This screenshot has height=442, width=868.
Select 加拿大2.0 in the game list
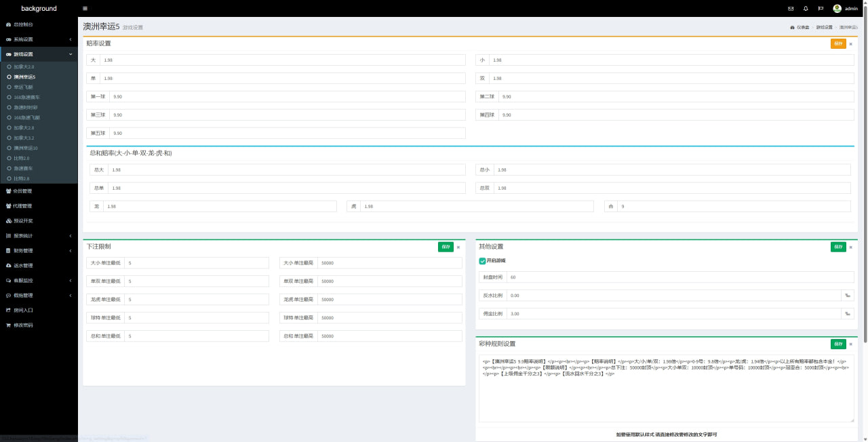tap(24, 67)
